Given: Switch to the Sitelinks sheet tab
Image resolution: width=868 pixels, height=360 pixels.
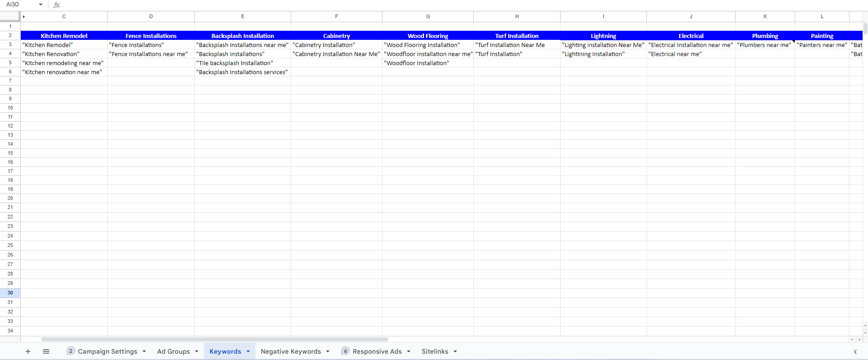Looking at the screenshot, I should 435,351.
